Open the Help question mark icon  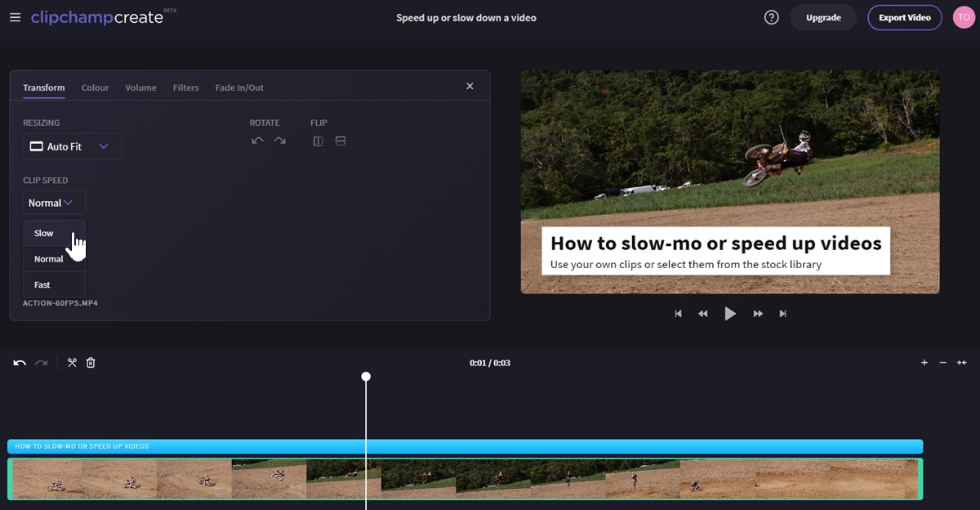pyautogui.click(x=771, y=16)
